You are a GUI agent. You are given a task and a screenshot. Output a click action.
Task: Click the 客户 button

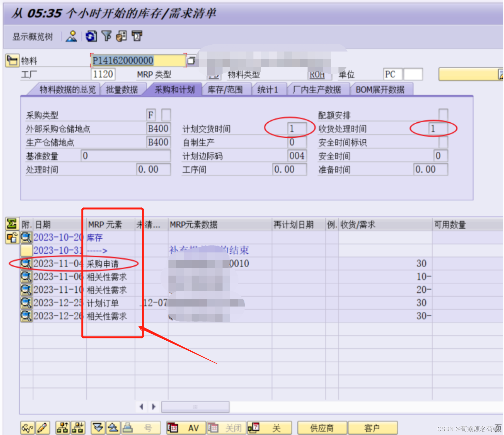373,428
